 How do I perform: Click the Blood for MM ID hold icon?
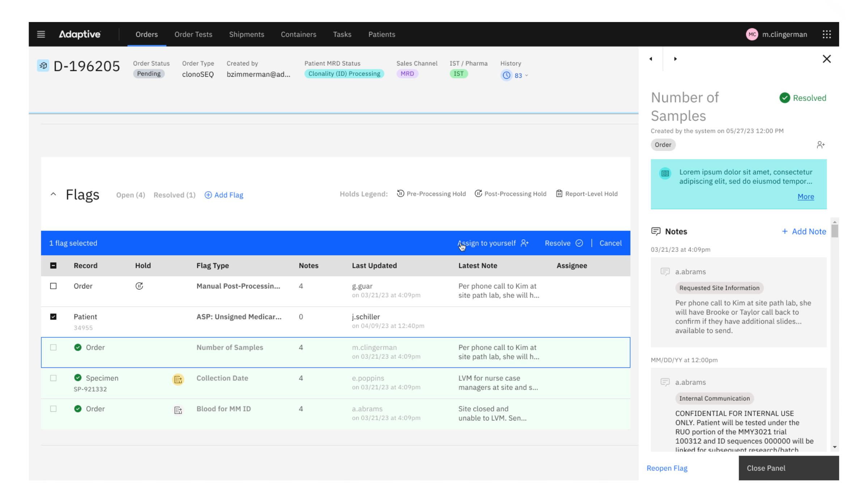tap(178, 410)
